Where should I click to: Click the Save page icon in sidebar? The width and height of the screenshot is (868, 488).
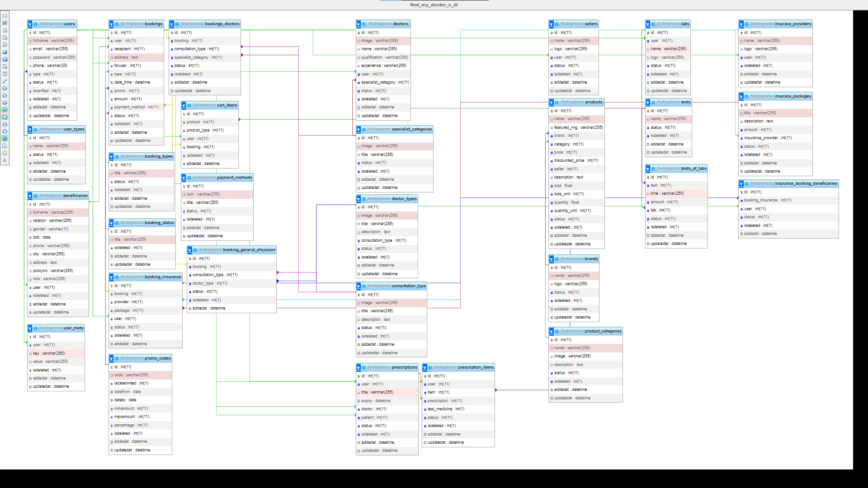[x=5, y=52]
